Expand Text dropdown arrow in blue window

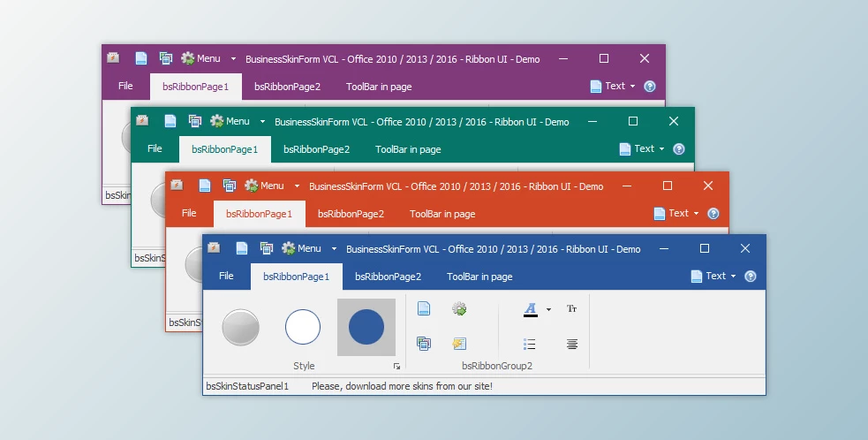734,276
